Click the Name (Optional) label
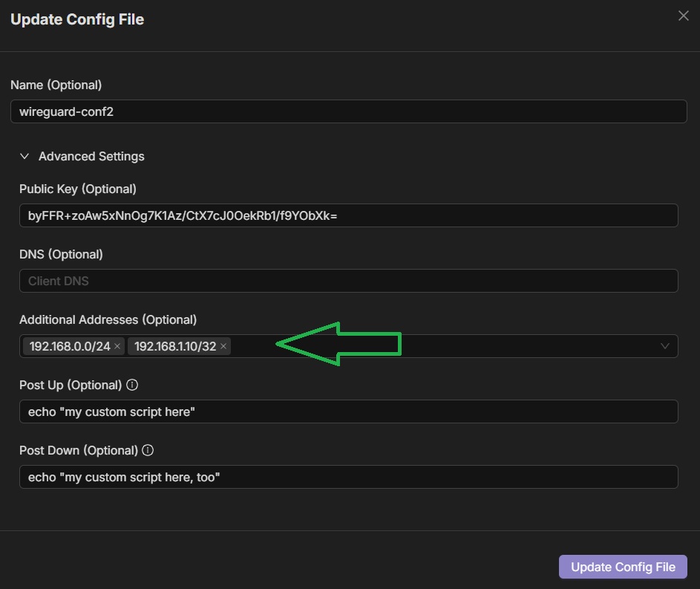 56,85
